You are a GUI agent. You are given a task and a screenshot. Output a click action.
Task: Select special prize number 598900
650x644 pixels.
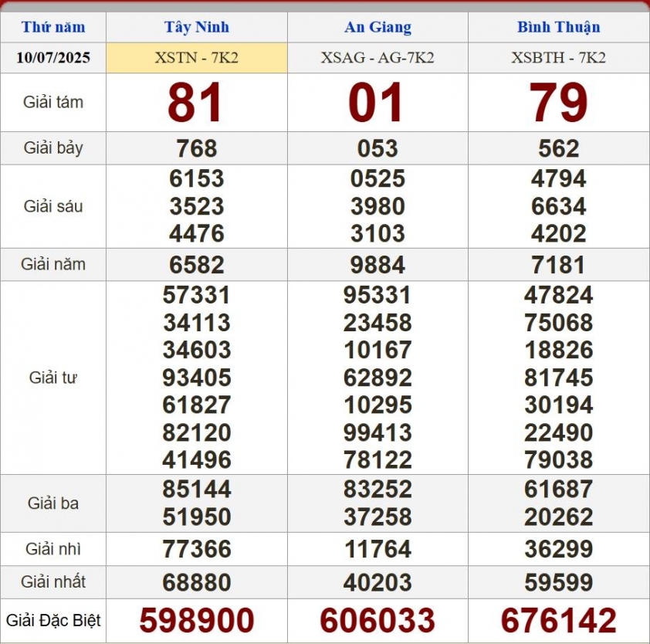click(197, 621)
